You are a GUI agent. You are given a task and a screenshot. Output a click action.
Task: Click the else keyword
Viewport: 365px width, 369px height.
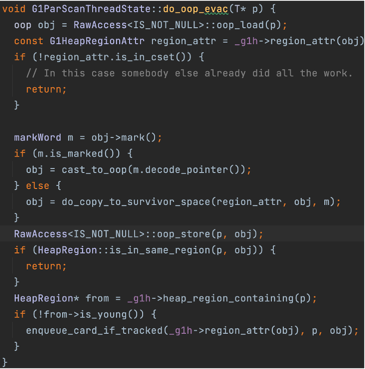tap(37, 186)
